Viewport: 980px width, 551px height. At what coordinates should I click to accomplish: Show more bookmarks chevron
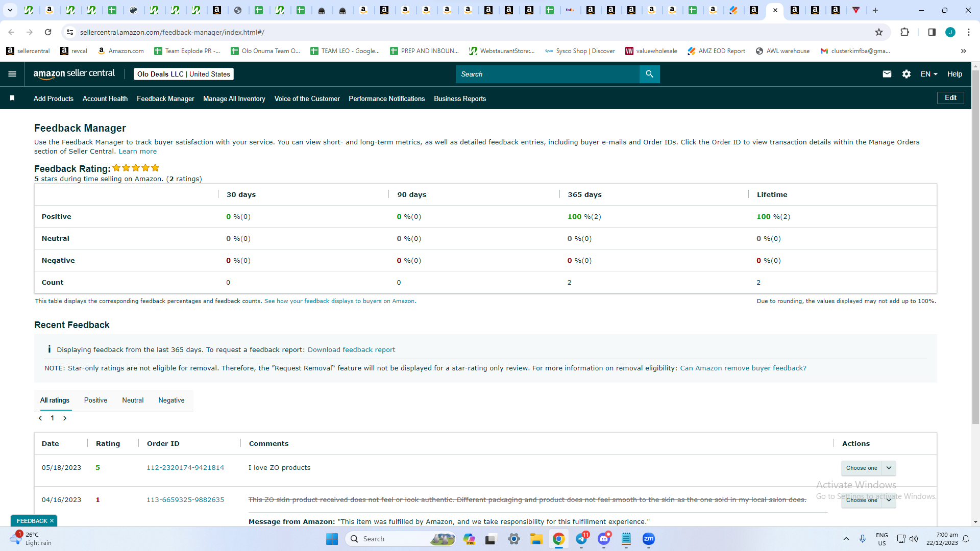click(x=964, y=51)
